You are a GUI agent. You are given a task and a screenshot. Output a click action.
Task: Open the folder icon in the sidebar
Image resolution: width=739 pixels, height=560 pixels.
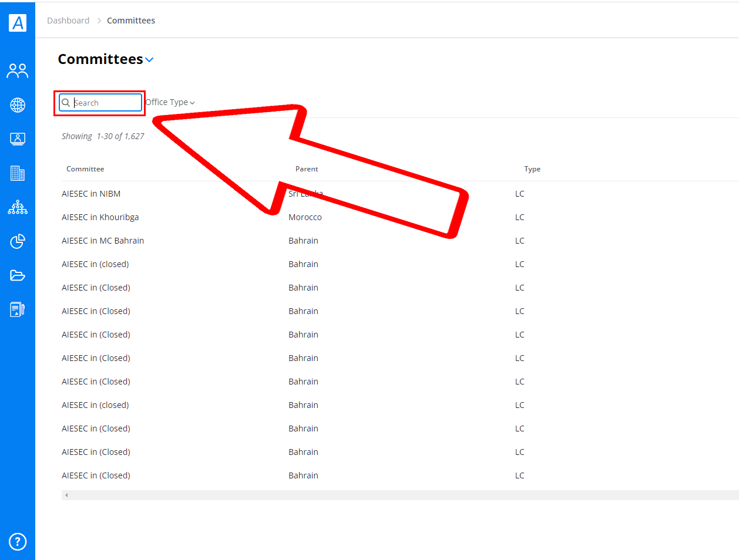[18, 275]
